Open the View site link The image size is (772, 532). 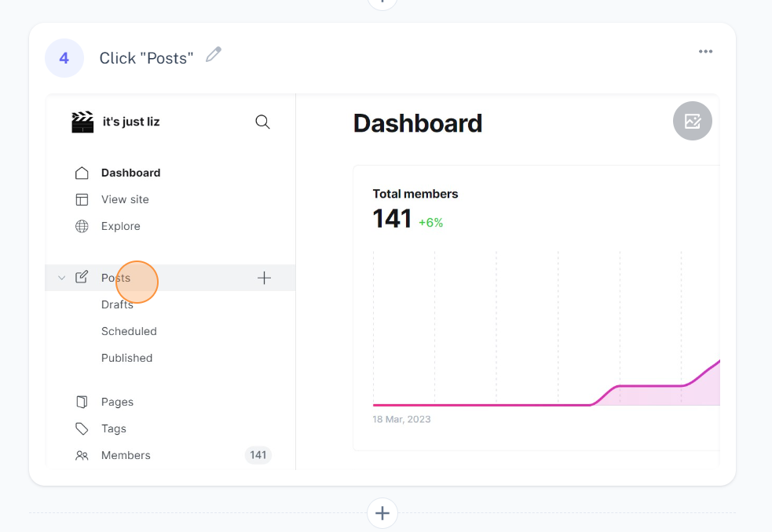[125, 199]
